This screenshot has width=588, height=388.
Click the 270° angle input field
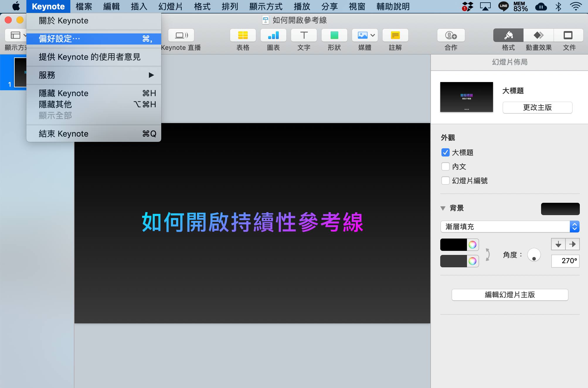(565, 261)
